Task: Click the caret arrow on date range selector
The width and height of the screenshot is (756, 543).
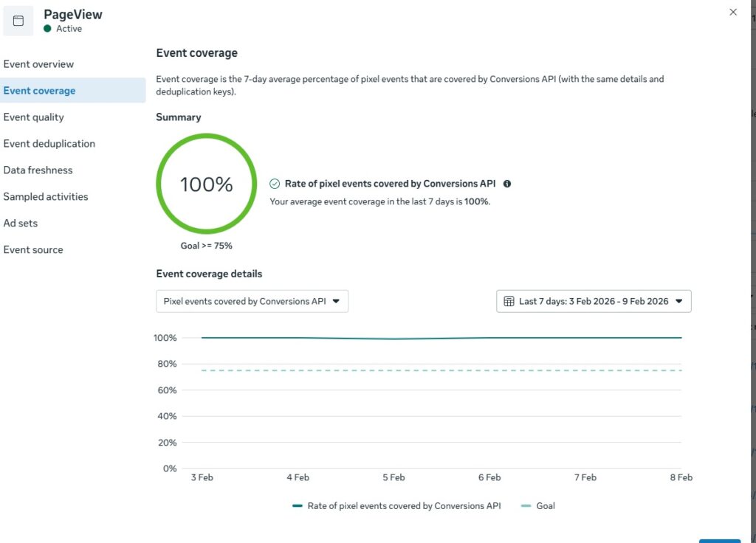Action: pos(679,301)
